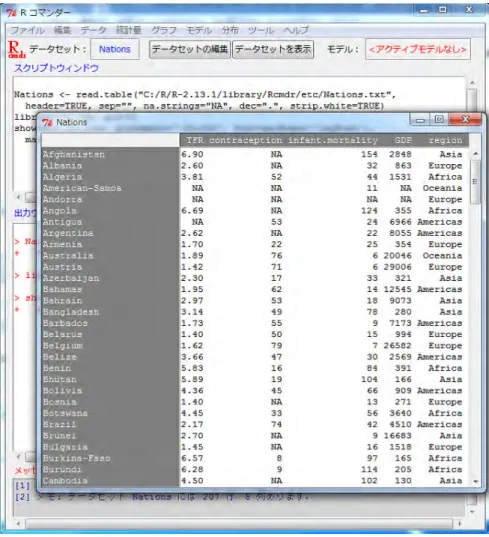Image resolution: width=489 pixels, height=537 pixels.
Task: Open the ヘルプ menu
Action: pos(296,30)
